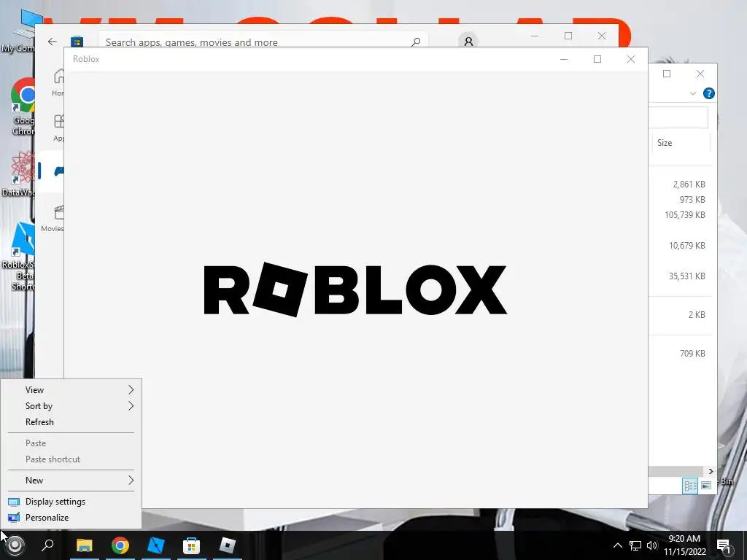Viewport: 747px width, 560px height.
Task: Select the 973 KB file size cell
Action: coord(692,200)
